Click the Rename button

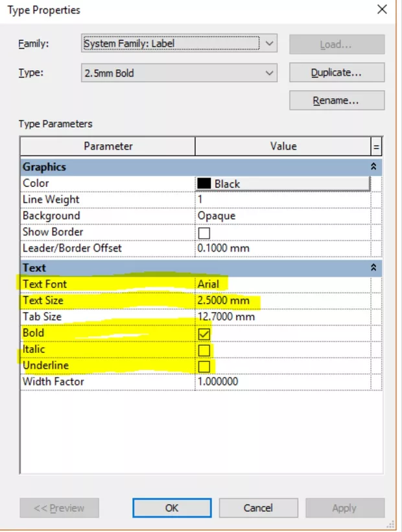(x=337, y=101)
